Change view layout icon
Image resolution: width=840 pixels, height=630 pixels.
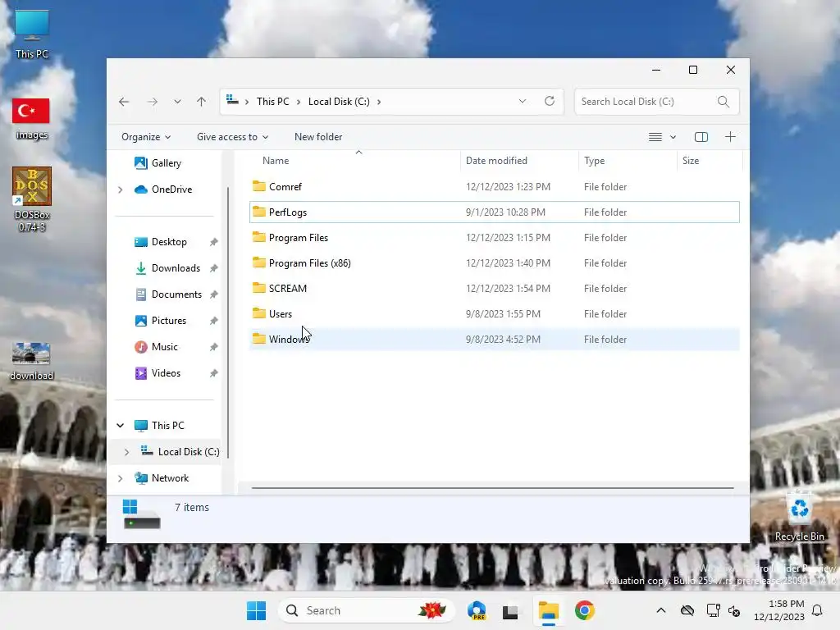coord(655,137)
